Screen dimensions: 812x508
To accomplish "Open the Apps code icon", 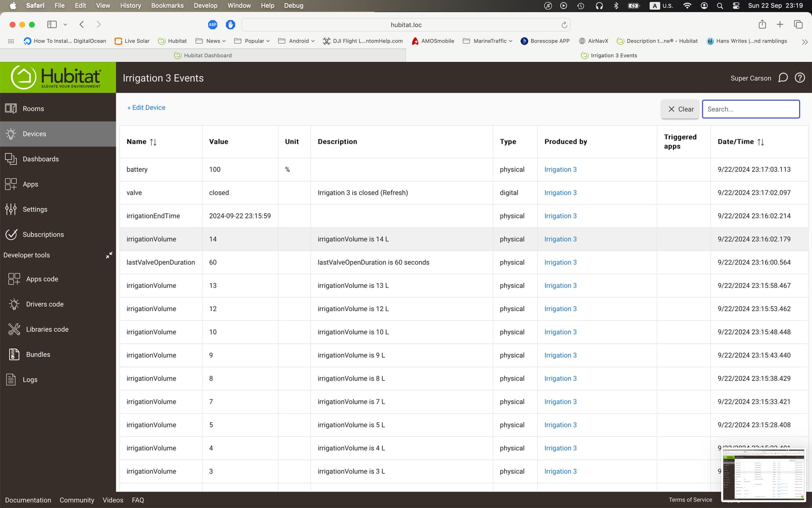I will (14, 279).
